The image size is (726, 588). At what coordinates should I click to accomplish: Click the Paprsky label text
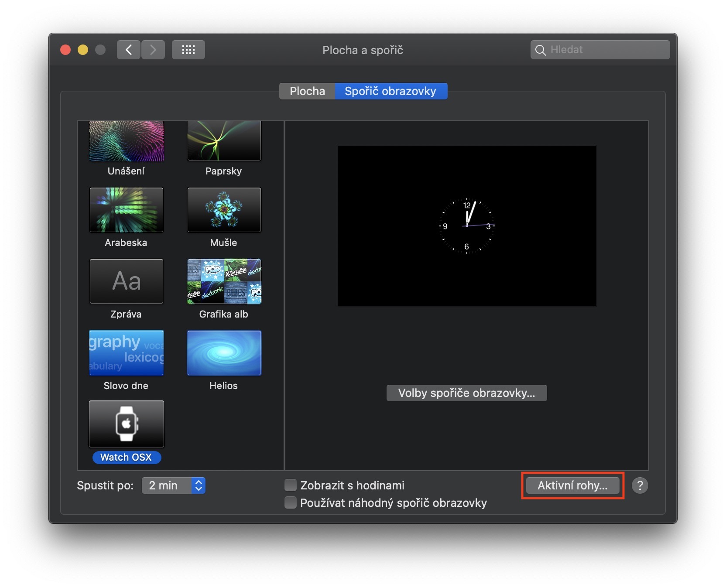224,171
